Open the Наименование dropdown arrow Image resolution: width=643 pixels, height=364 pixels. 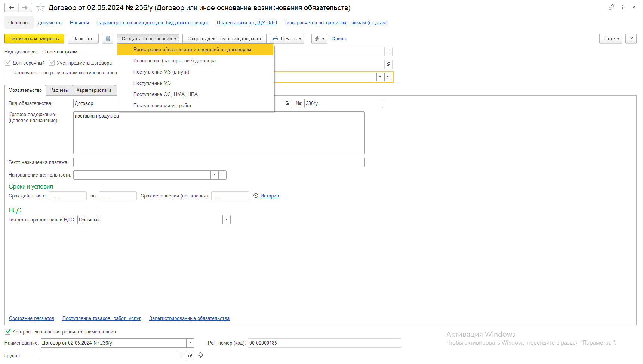190,343
